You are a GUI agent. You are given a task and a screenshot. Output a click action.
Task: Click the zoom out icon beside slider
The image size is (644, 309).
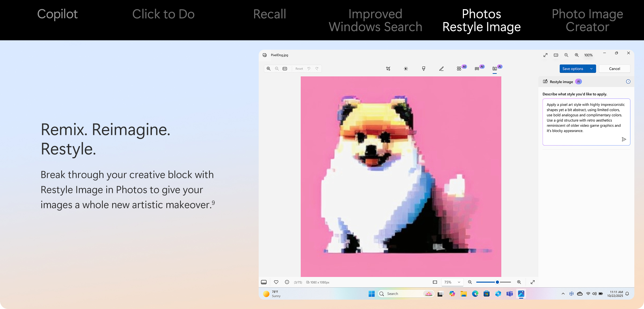coord(470,282)
